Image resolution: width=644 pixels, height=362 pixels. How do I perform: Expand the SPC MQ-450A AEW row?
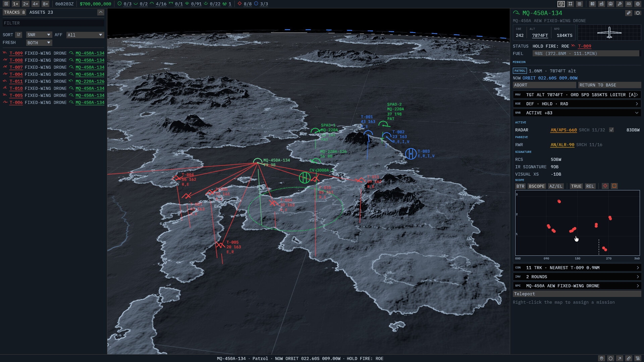[577, 286]
